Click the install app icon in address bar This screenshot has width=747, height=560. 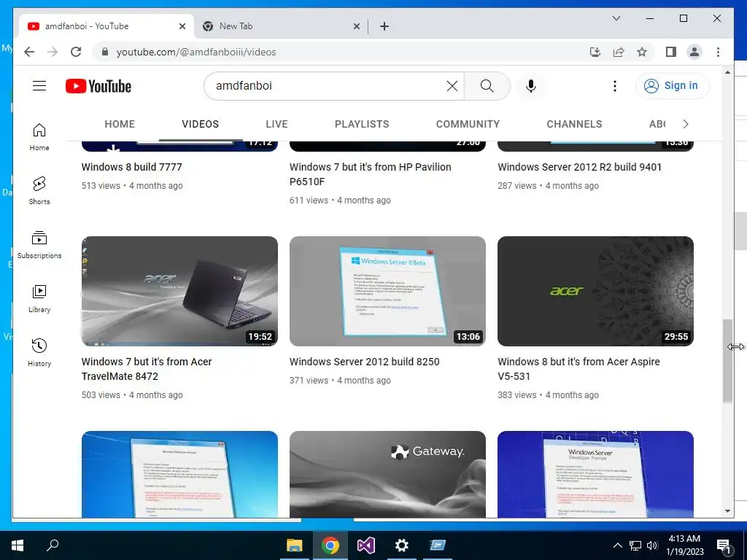click(x=595, y=52)
